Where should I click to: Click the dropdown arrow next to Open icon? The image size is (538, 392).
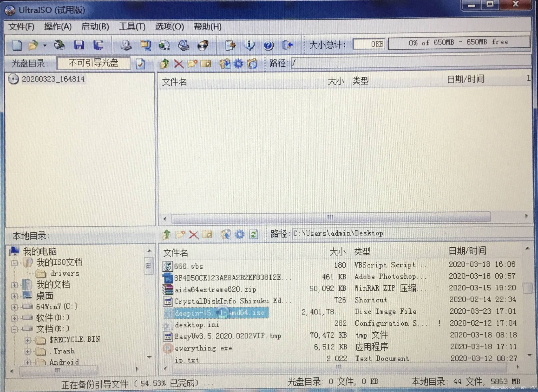pyautogui.click(x=45, y=46)
